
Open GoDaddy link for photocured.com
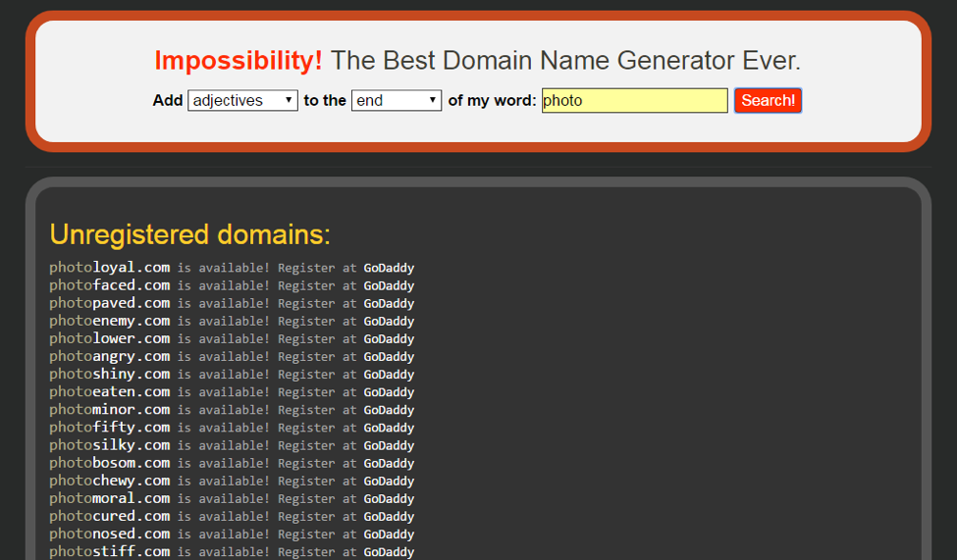click(389, 516)
